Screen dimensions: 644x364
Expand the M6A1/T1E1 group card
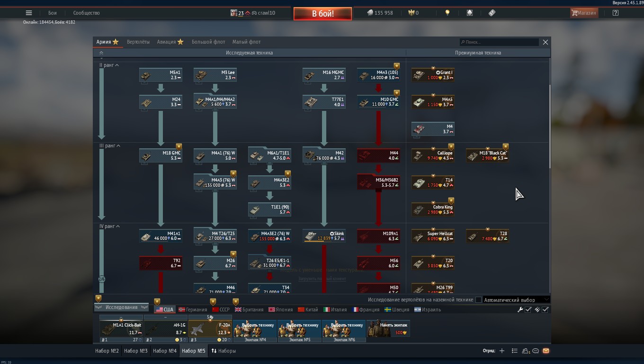pos(269,155)
